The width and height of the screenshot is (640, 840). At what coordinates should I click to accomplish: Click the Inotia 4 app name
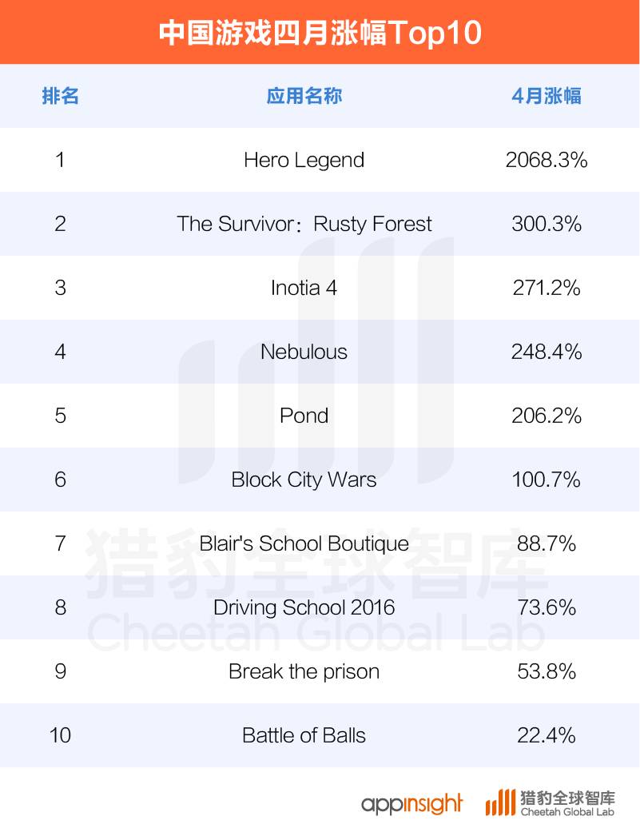(x=304, y=288)
